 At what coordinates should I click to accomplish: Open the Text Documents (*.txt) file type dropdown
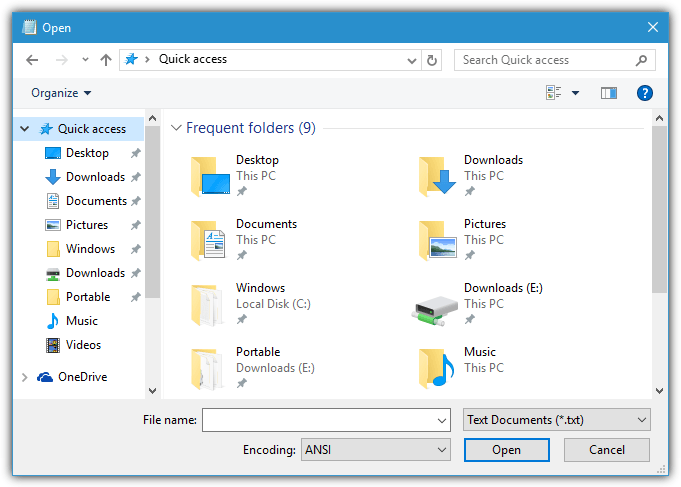click(x=556, y=420)
